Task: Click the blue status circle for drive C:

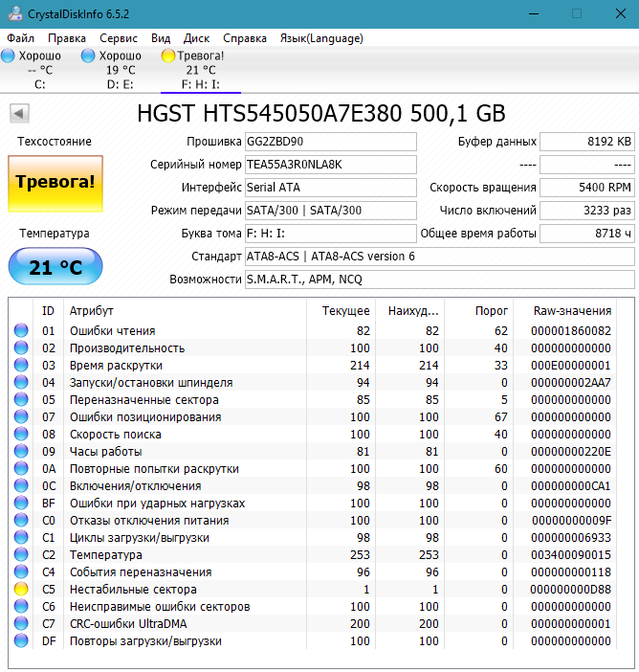Action: click(8, 56)
